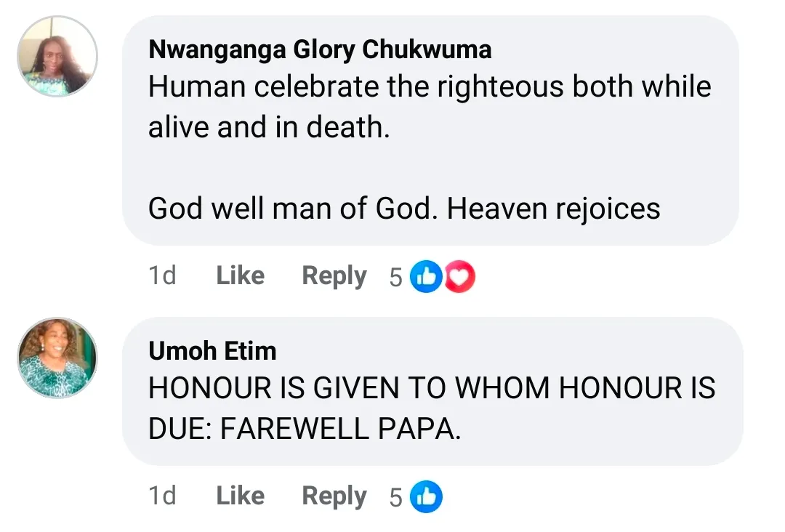Like Umoh Etim's comment
The height and width of the screenshot is (532, 785).
[x=240, y=496]
